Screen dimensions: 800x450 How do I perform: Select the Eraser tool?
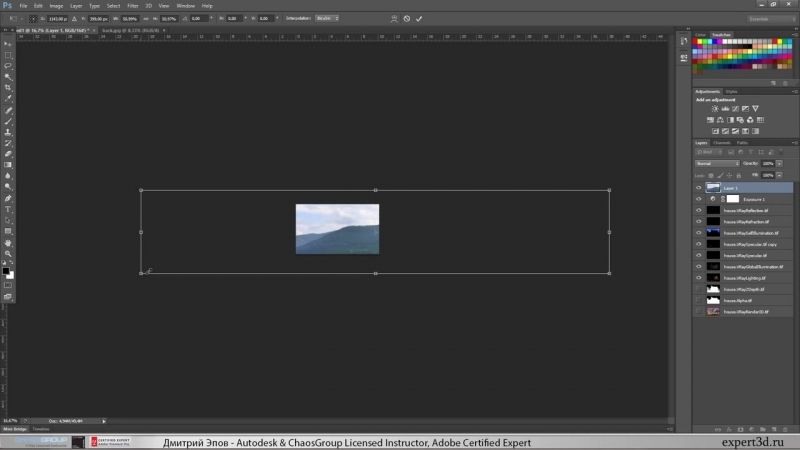tap(8, 154)
